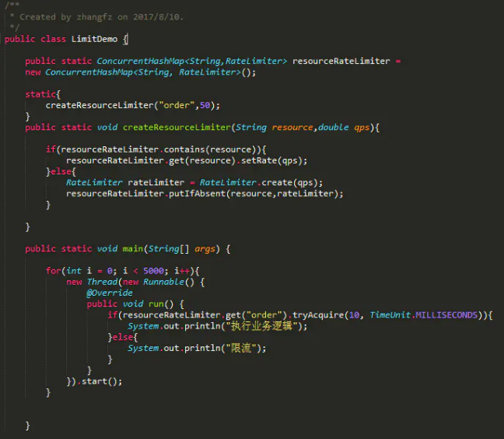504x439 pixels.
Task: Click the "order" string before tryAcquire
Action: tap(264, 315)
